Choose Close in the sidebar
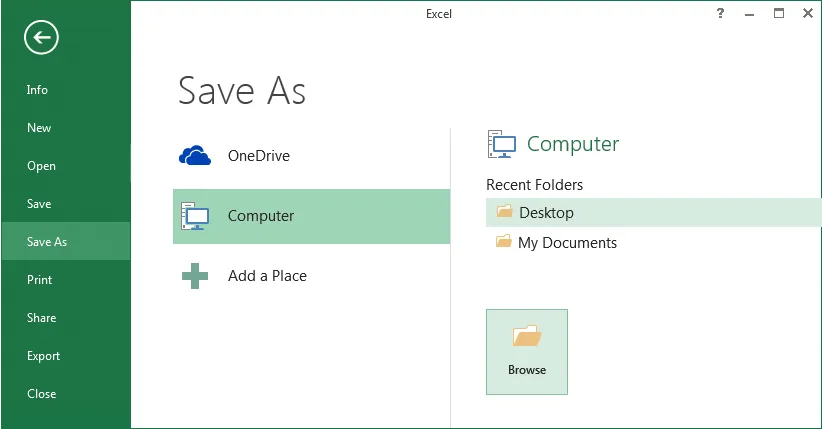This screenshot has width=822, height=429. pos(66,393)
